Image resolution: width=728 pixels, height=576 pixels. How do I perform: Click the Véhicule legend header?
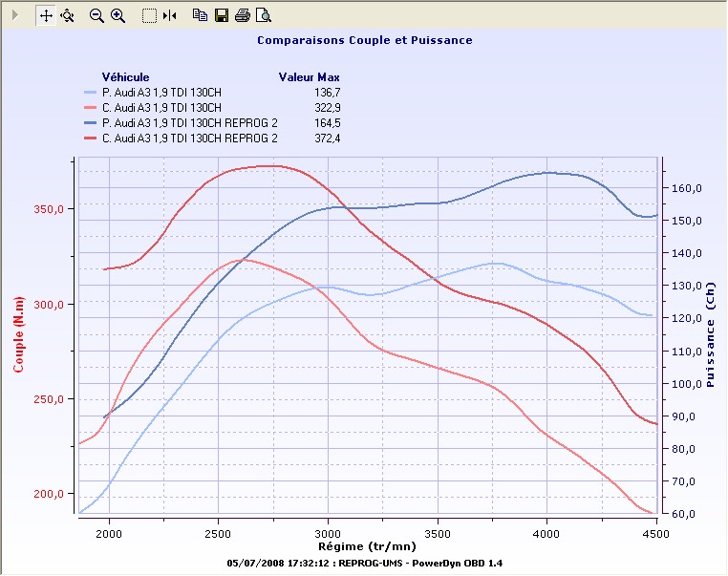click(125, 76)
